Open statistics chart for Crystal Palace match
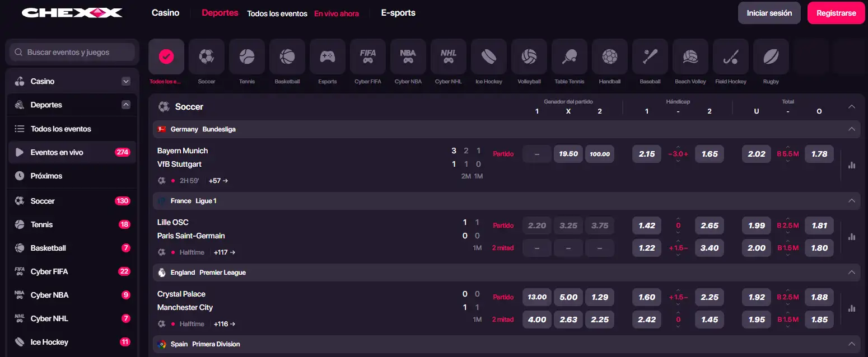 click(852, 308)
